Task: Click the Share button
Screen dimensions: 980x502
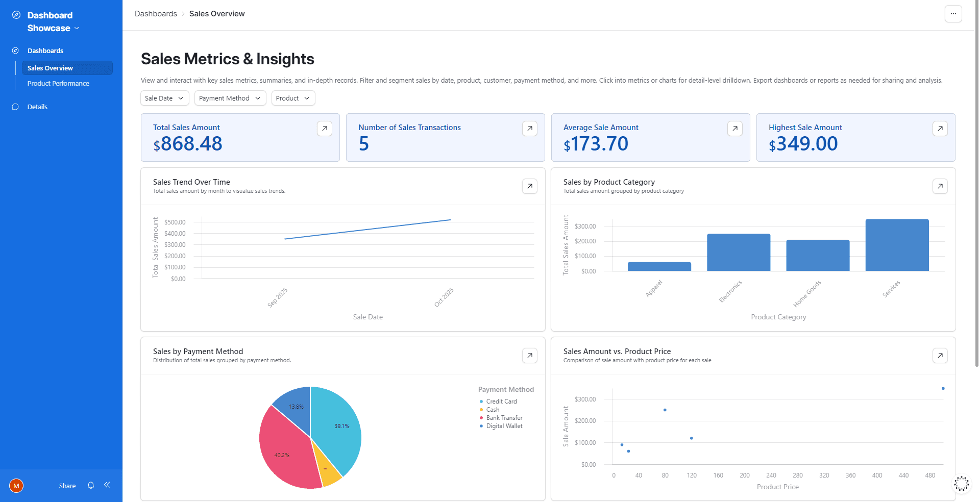Action: pyautogui.click(x=67, y=486)
